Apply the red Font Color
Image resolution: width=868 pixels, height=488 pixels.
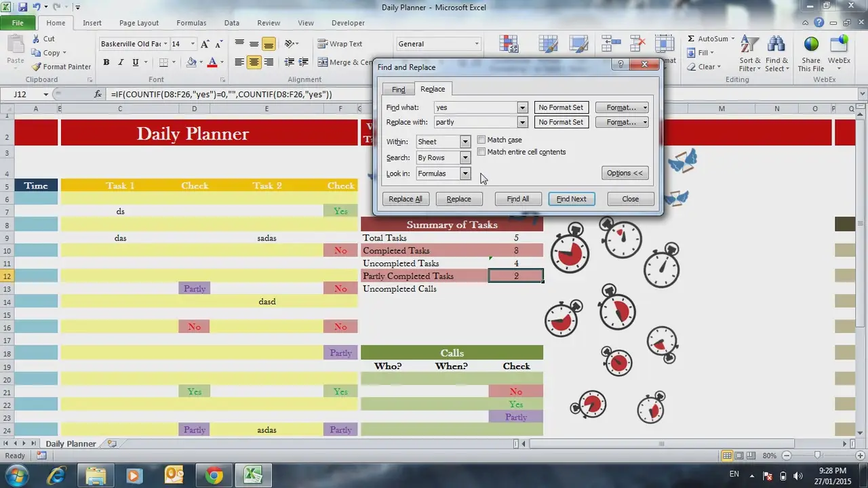[212, 62]
